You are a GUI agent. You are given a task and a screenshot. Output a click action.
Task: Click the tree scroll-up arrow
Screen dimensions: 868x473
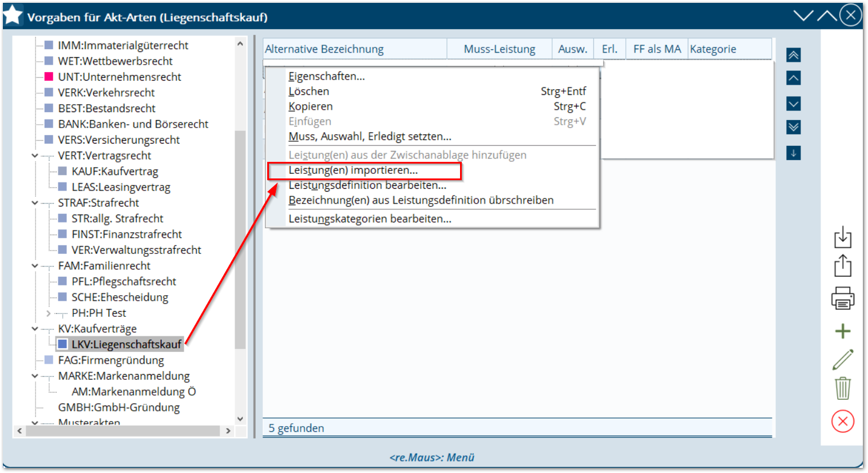240,43
